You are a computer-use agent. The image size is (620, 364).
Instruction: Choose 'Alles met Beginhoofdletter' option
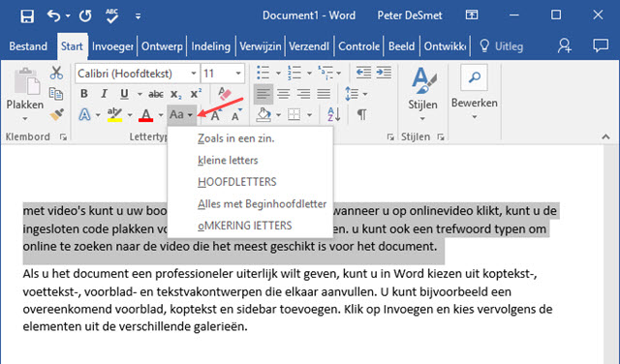[263, 204]
